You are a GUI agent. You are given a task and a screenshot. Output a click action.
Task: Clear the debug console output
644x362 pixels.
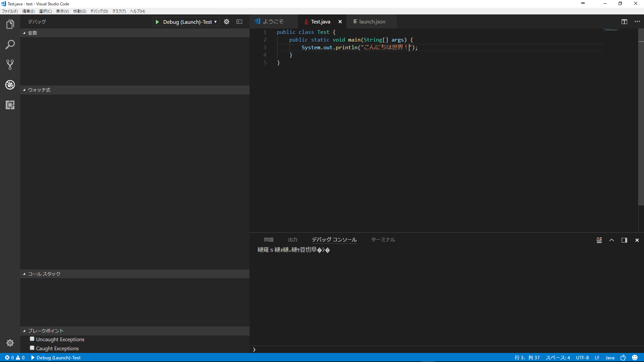[599, 240]
